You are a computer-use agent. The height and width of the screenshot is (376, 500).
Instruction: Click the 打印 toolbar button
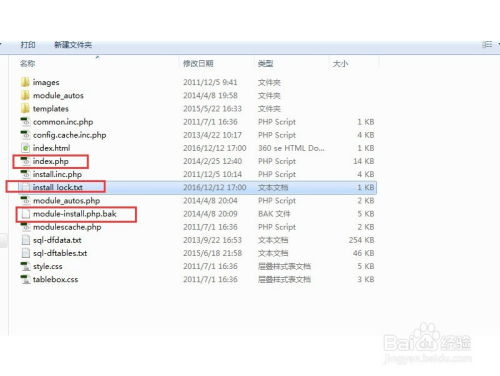28,44
